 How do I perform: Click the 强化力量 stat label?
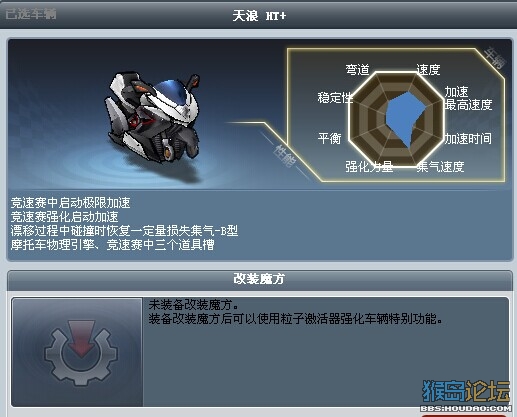tap(369, 166)
